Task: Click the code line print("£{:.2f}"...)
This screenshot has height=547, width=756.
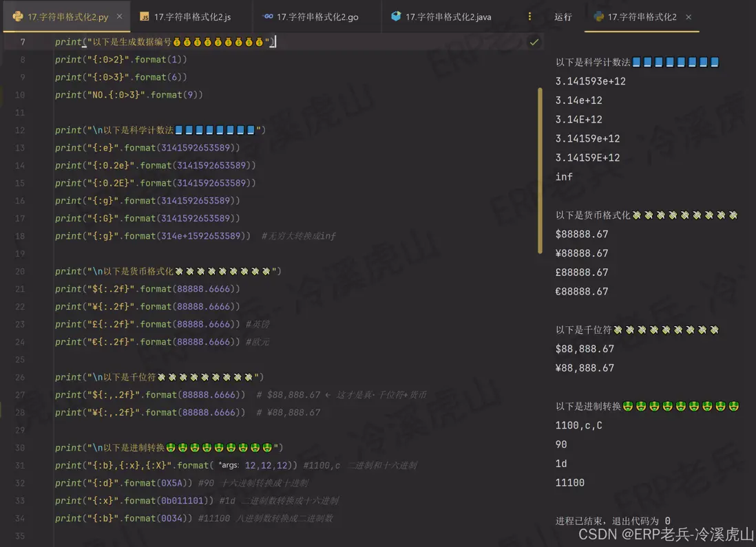Action: click(x=147, y=324)
